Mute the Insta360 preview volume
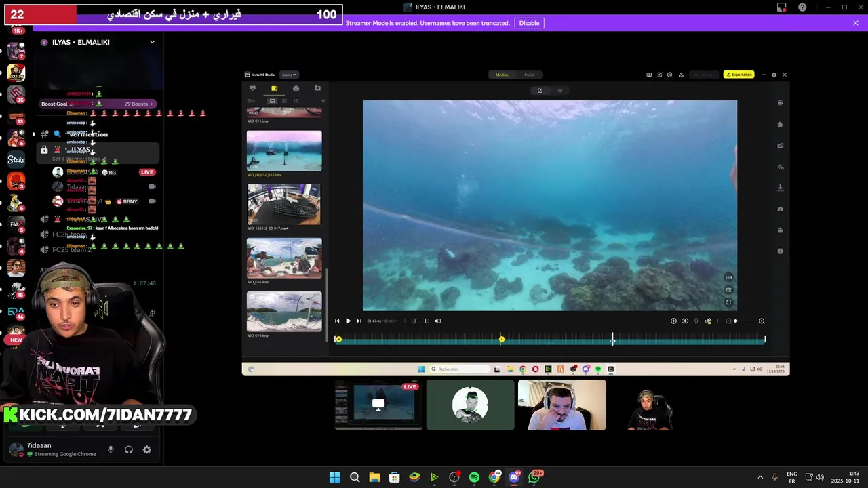Screen dimensions: 868x488 point(437,321)
